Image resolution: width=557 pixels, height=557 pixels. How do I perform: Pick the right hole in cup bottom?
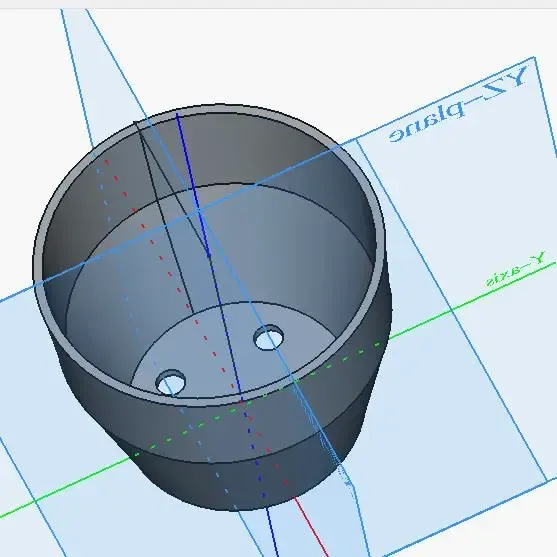pos(269,337)
